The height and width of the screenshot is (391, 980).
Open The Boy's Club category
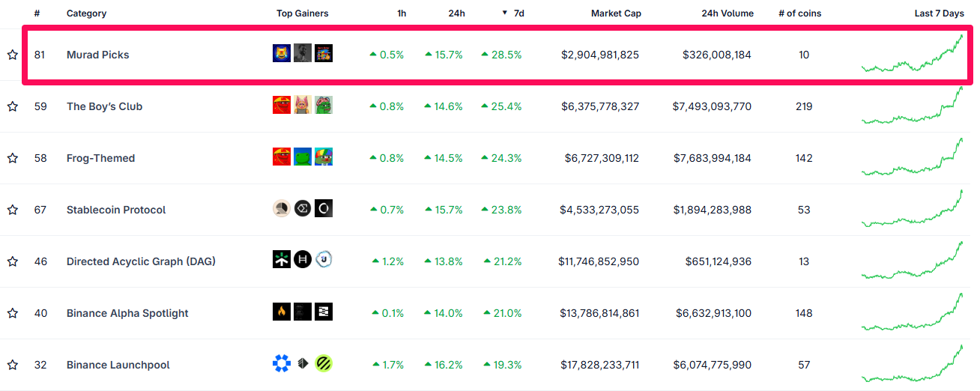104,106
